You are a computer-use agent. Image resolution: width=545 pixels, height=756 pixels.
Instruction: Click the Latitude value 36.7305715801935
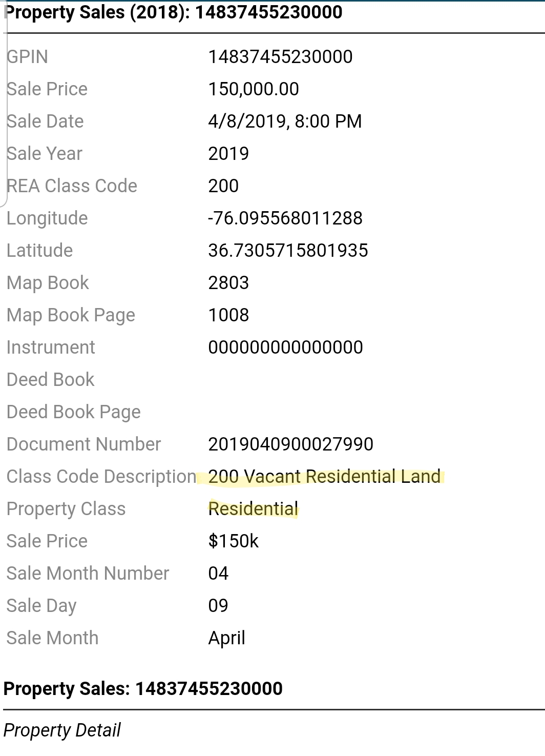click(288, 251)
